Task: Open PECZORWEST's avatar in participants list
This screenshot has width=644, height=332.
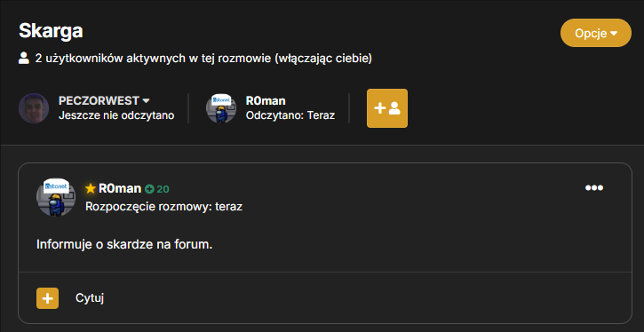Action: pyautogui.click(x=34, y=108)
